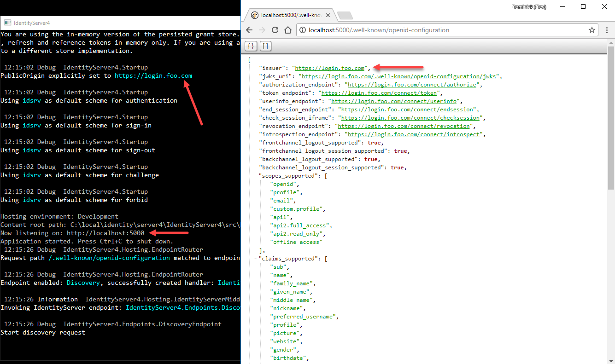The image size is (615, 364).
Task: Follow the jwks_uri hyperlink
Action: 399,76
